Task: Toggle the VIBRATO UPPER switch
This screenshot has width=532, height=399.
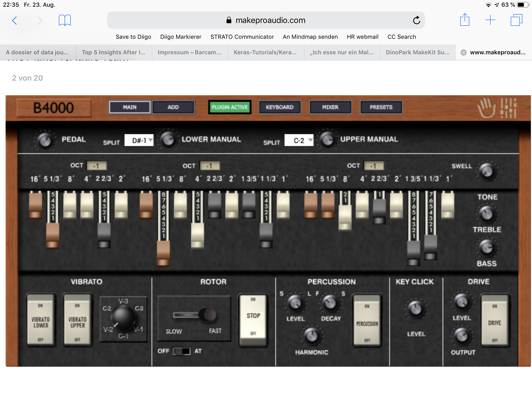Action: point(78,320)
